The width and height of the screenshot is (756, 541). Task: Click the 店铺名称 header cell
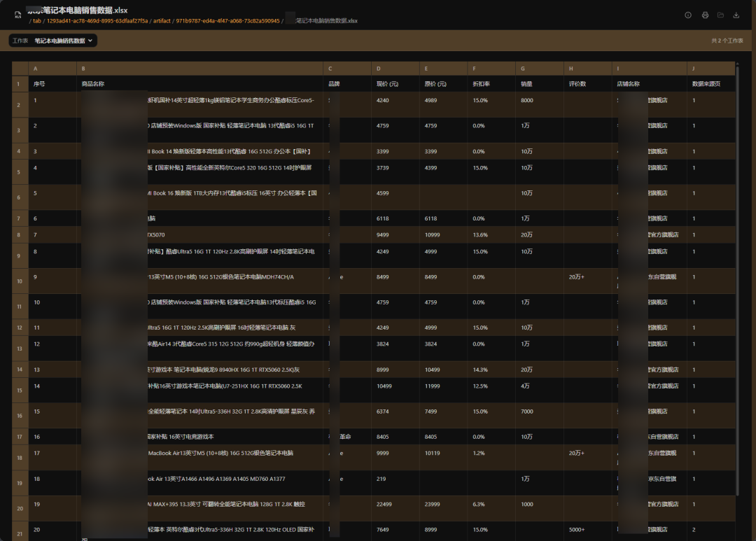point(650,84)
